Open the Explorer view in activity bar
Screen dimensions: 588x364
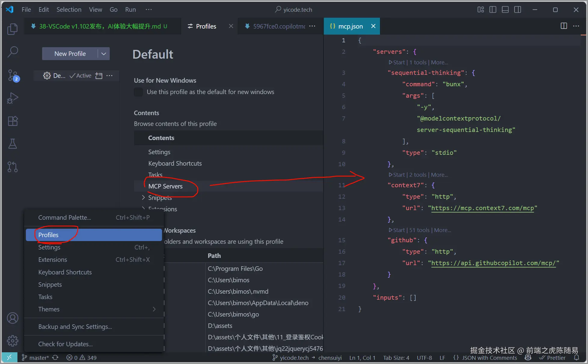click(x=12, y=29)
